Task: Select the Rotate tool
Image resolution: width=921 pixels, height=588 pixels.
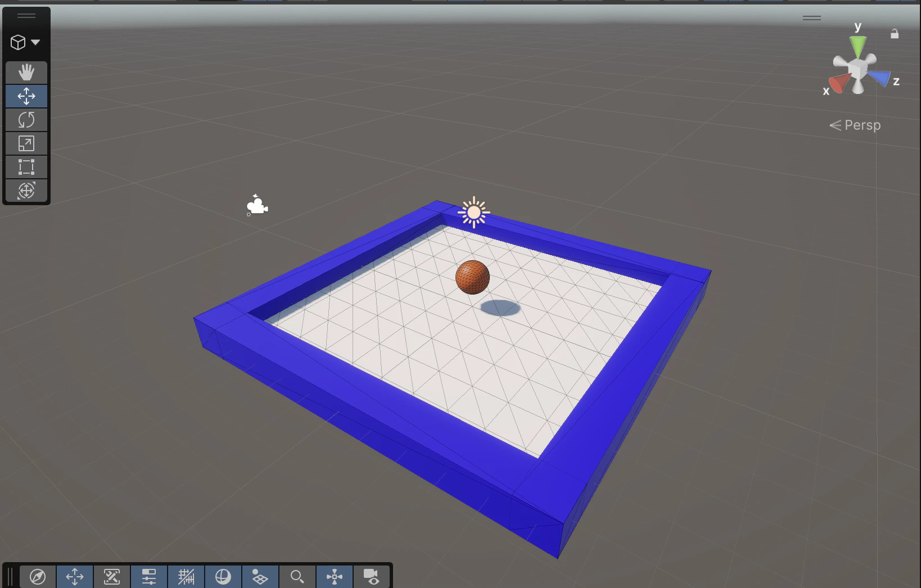Action: tap(26, 120)
